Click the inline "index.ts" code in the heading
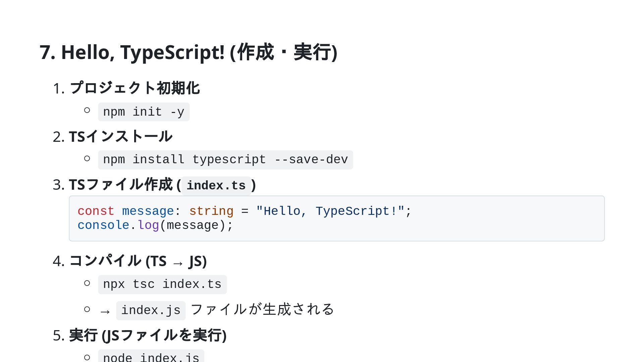This screenshot has height=362, width=644. click(216, 186)
